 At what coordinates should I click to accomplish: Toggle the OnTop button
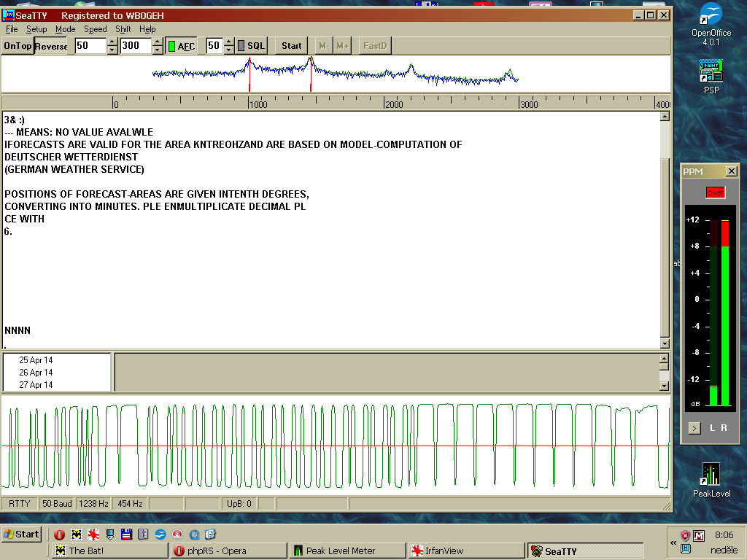(18, 46)
